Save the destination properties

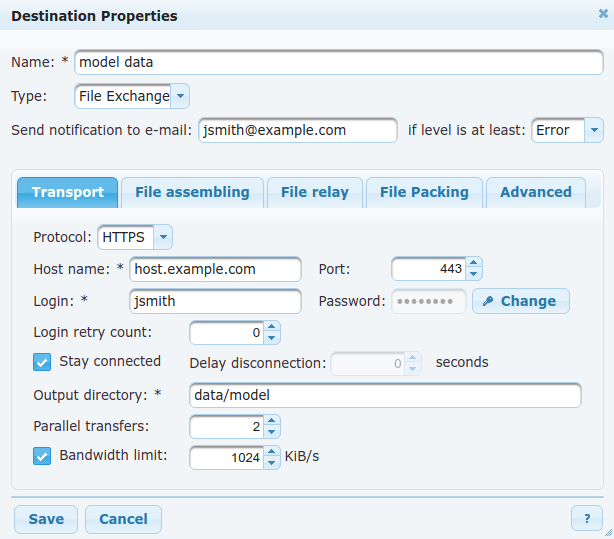pyautogui.click(x=46, y=519)
